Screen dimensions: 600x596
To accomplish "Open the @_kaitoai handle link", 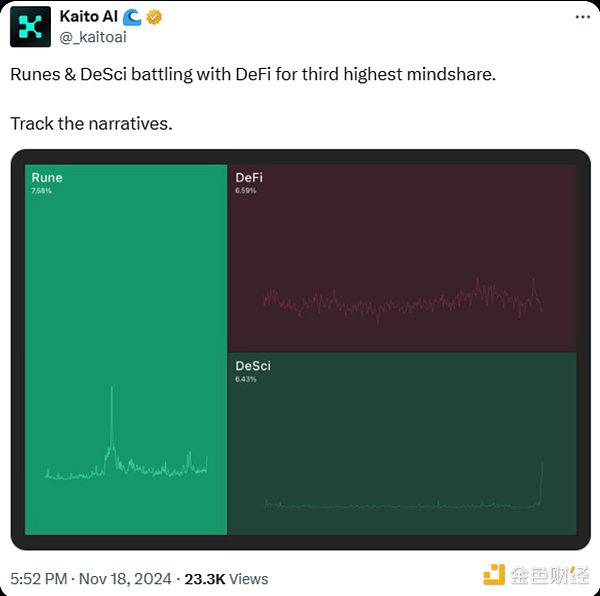I will [x=93, y=37].
